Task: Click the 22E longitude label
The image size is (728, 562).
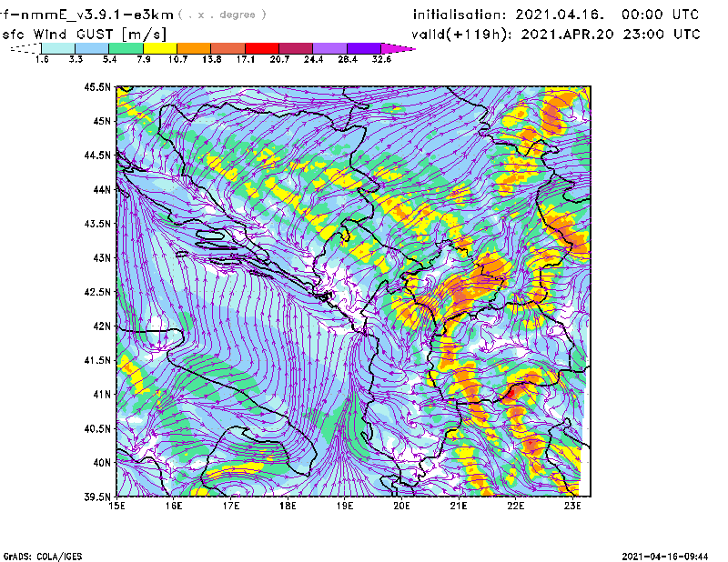Action: pos(516,506)
